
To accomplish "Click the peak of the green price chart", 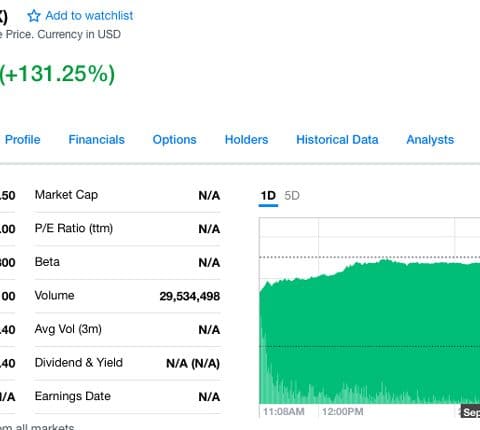I will pos(385,260).
